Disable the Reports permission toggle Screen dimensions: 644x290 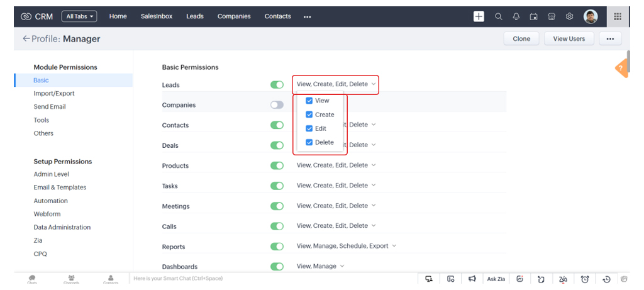pos(277,247)
